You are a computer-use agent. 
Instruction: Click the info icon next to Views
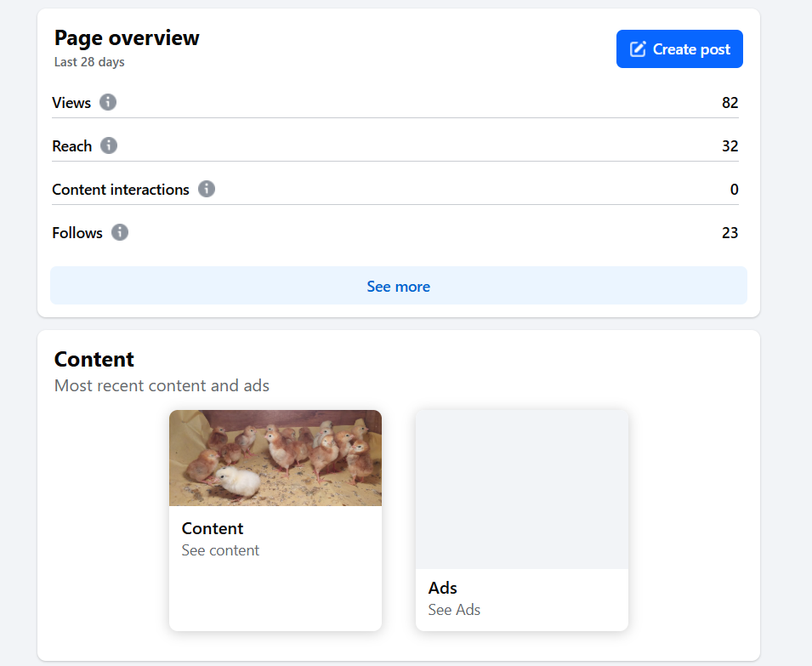tap(108, 102)
